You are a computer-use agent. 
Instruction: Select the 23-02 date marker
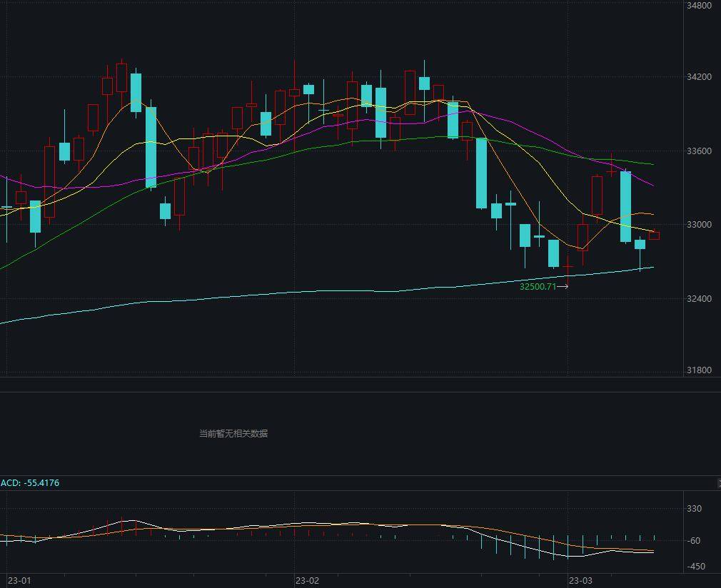(x=307, y=580)
